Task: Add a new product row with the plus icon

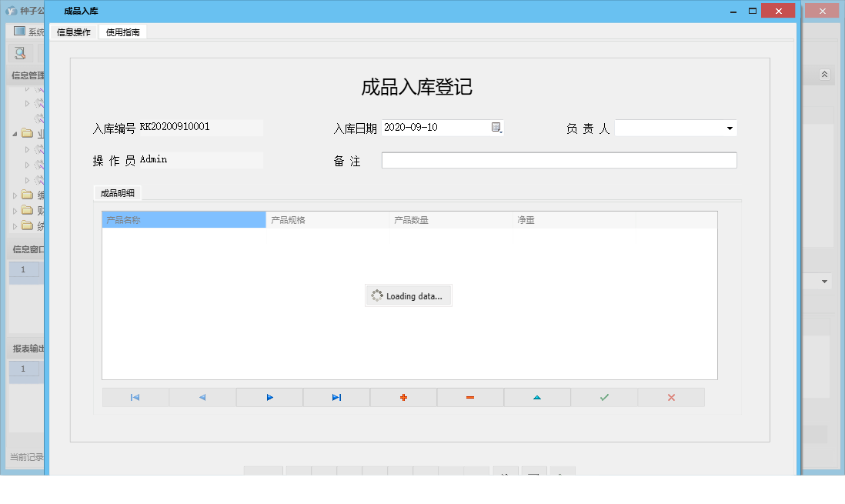Action: click(403, 397)
